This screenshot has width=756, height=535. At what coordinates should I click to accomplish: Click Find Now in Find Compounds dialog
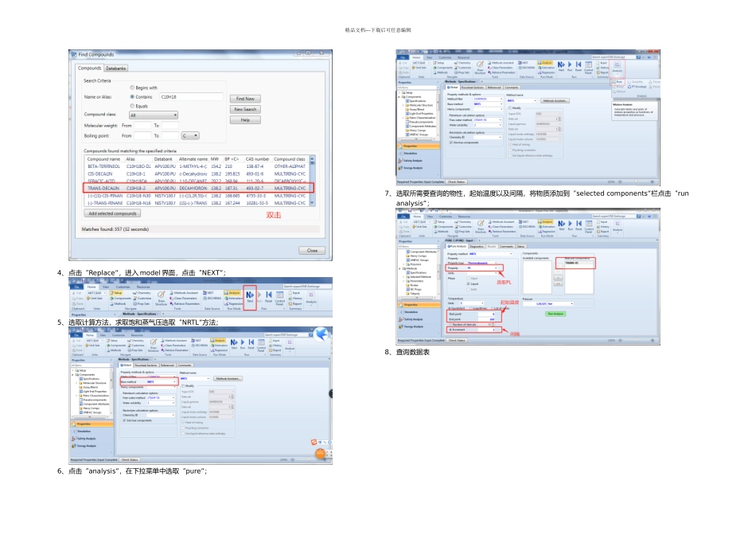245,99
